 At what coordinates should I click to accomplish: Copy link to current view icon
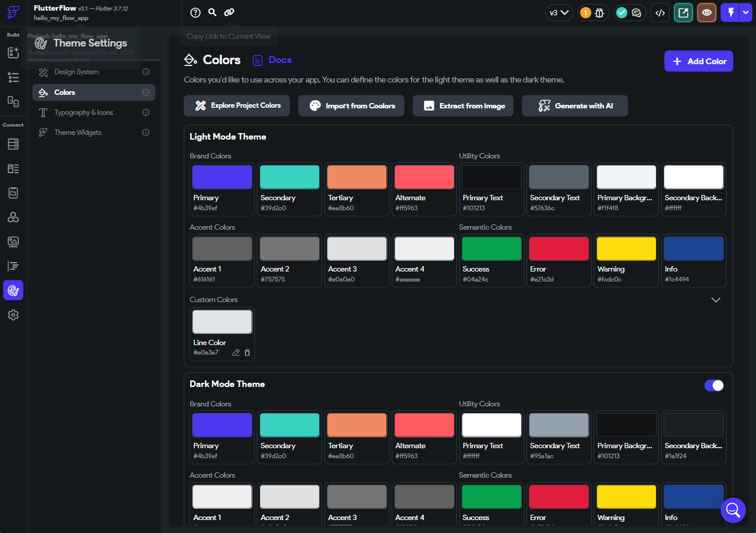229,12
